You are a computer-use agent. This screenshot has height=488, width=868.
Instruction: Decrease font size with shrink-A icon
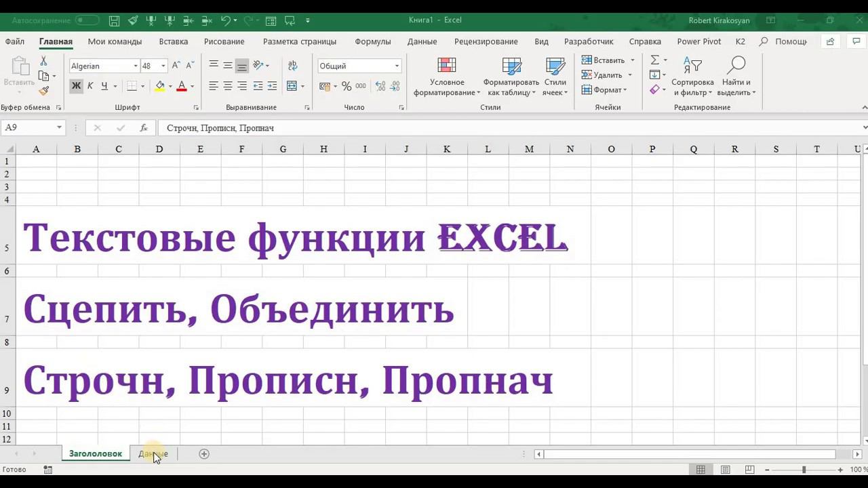pos(189,66)
